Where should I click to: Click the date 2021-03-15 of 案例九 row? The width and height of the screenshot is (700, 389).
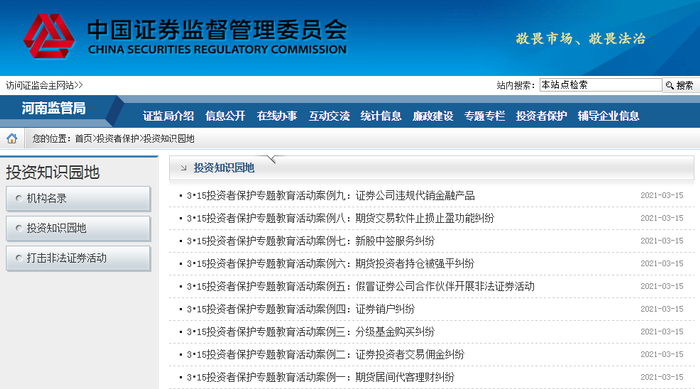coord(662,196)
